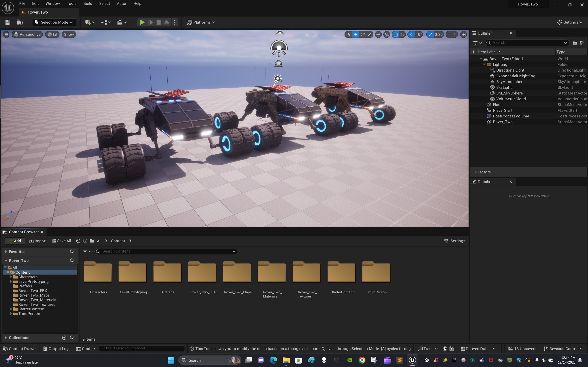Expand the StarterContent folder in tree
Screen dimensions: 588x367
tap(11, 309)
